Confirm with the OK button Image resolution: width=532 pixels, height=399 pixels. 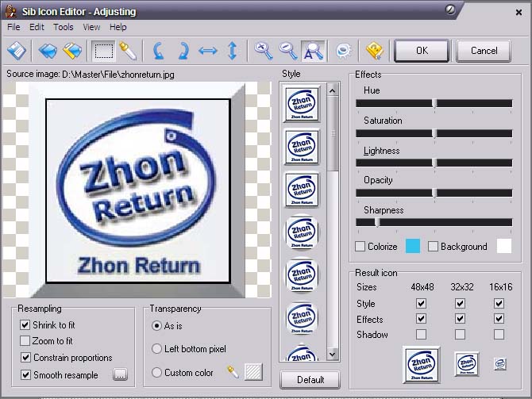click(x=422, y=51)
